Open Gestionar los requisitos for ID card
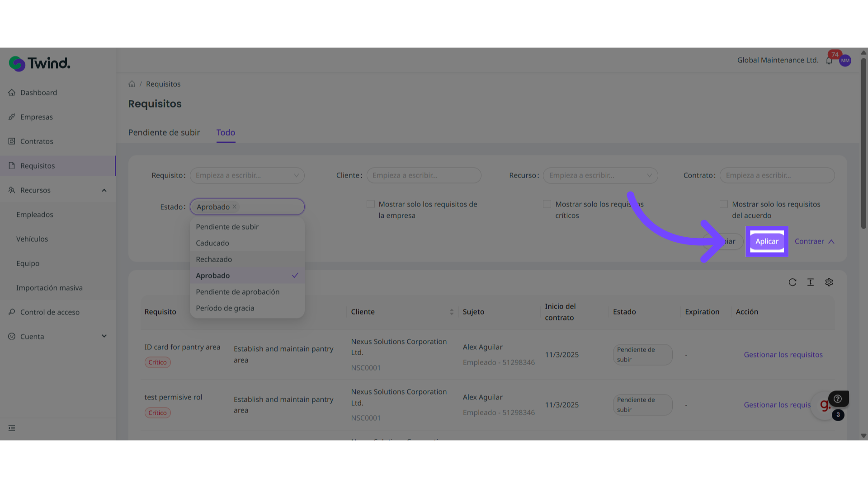This screenshot has width=868, height=488. 783,355
